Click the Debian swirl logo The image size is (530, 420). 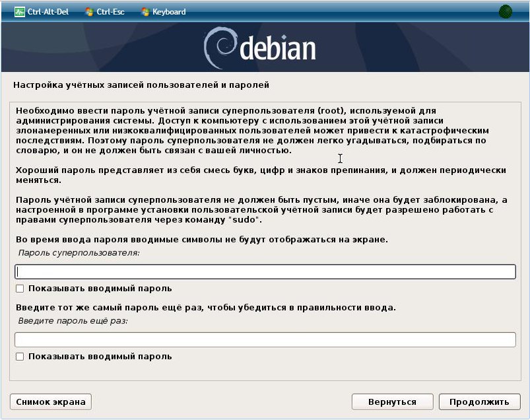(x=219, y=48)
